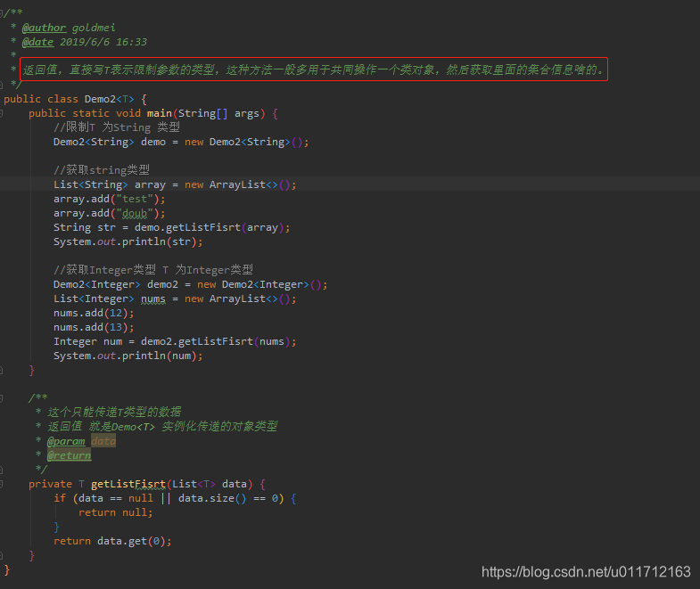The image size is (700, 589).
Task: Click the demo2.getListFisrt(nums) call
Action: click(216, 342)
